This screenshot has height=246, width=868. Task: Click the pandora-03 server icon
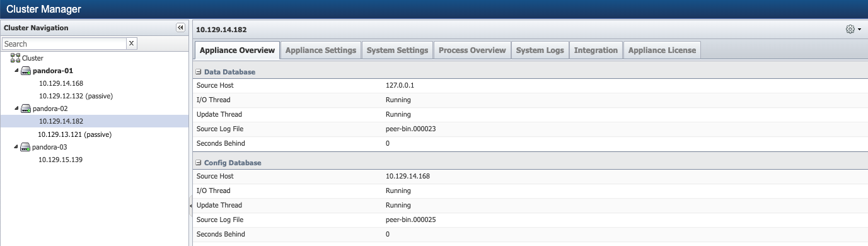point(26,147)
